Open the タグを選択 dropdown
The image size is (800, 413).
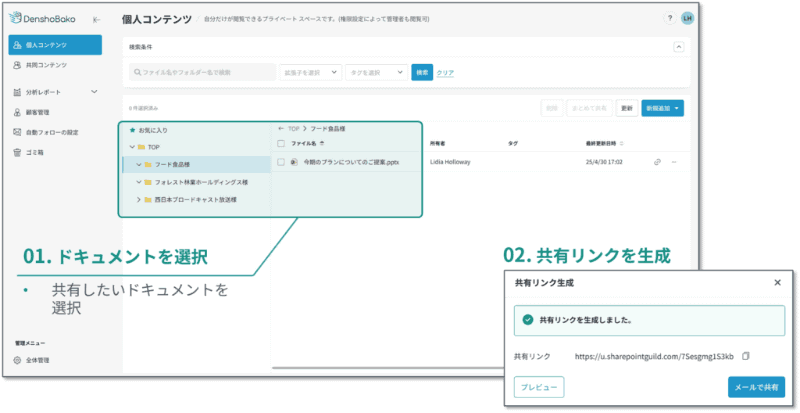tap(377, 72)
